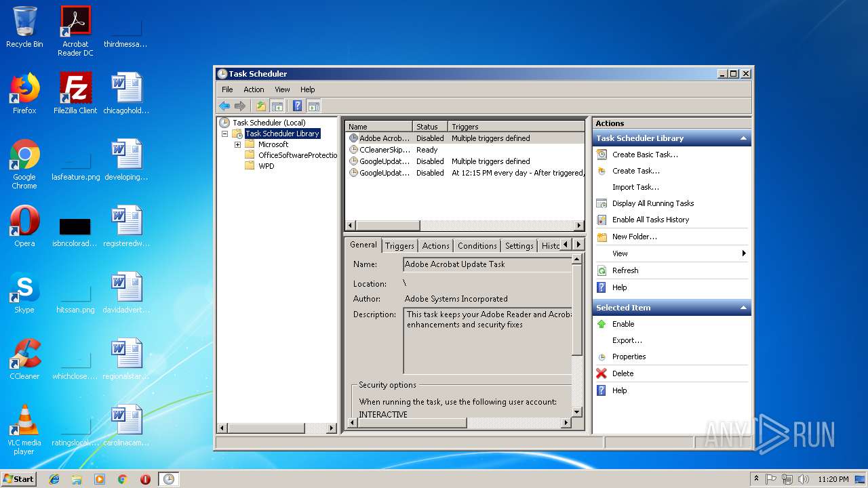Sort tasks by Triggers column header
868x488 pixels.
[x=516, y=127]
